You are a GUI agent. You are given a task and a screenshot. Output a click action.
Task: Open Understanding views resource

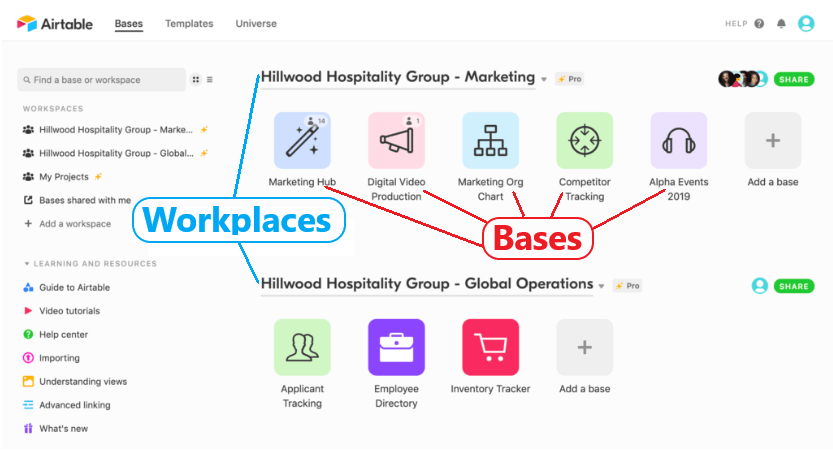tap(75, 381)
